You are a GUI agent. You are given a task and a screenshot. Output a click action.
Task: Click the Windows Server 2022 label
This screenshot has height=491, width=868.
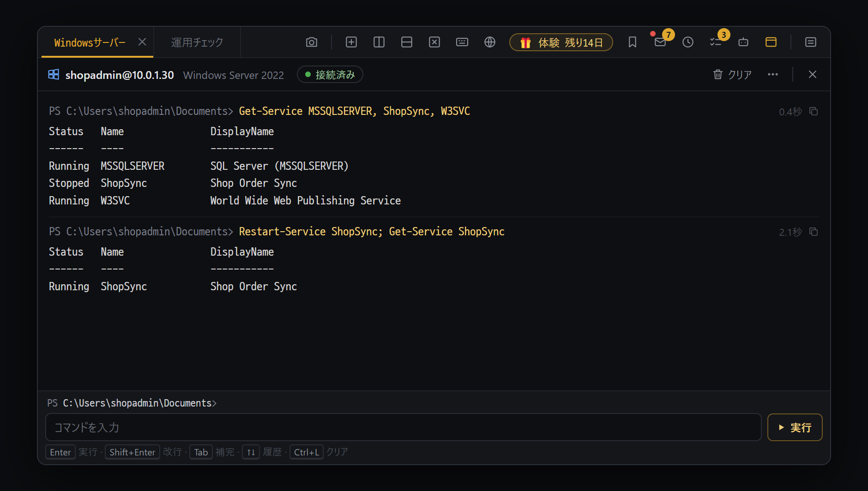point(234,75)
